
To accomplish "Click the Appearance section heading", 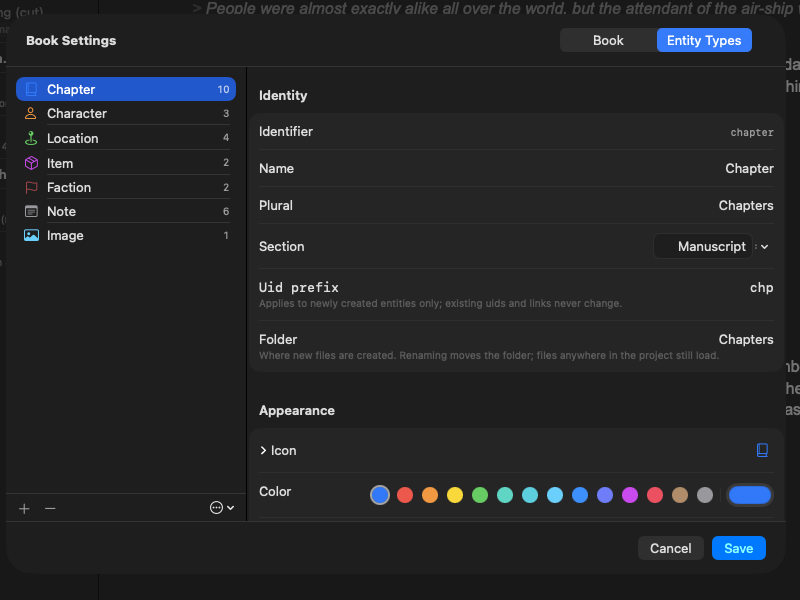I will click(297, 411).
